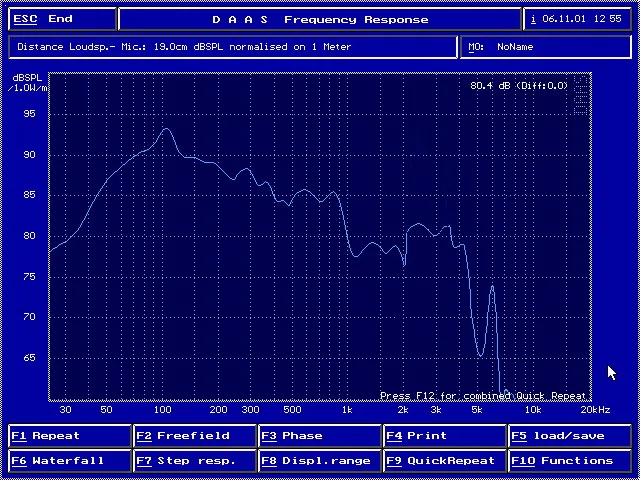This screenshot has width=640, height=480.
Task: Open F8 Displ.range options
Action: pos(320,461)
